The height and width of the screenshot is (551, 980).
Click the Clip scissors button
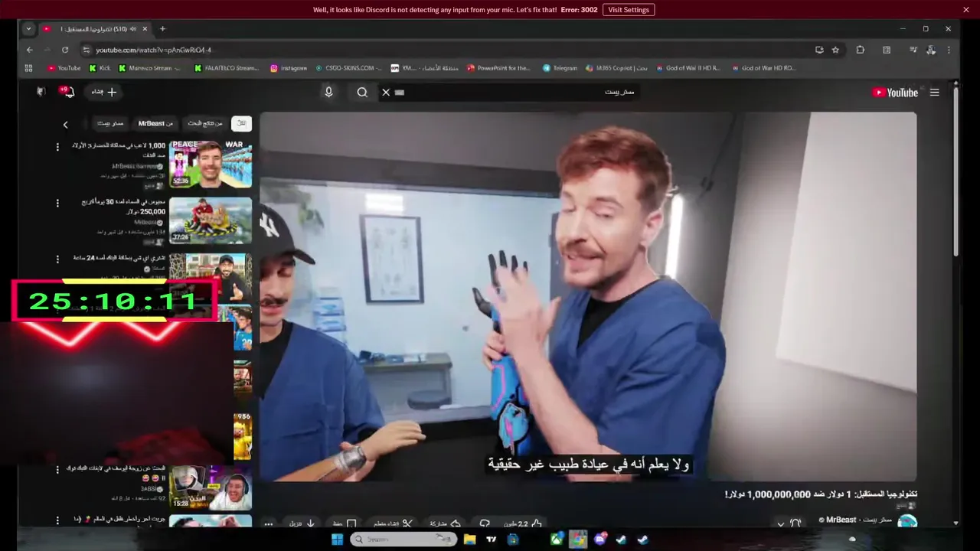click(394, 523)
